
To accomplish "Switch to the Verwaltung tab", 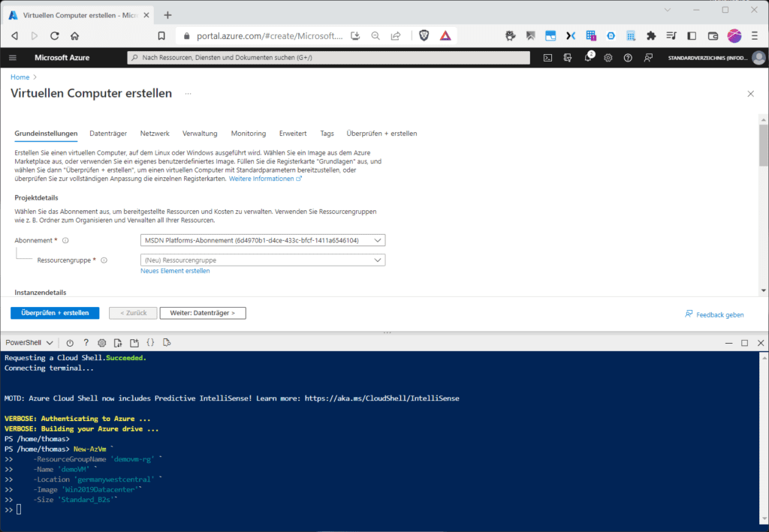I will [200, 134].
